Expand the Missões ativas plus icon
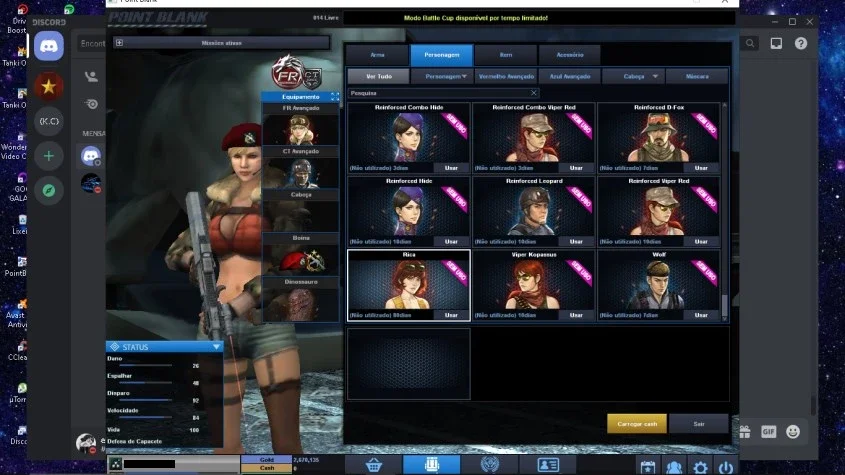 click(x=119, y=43)
